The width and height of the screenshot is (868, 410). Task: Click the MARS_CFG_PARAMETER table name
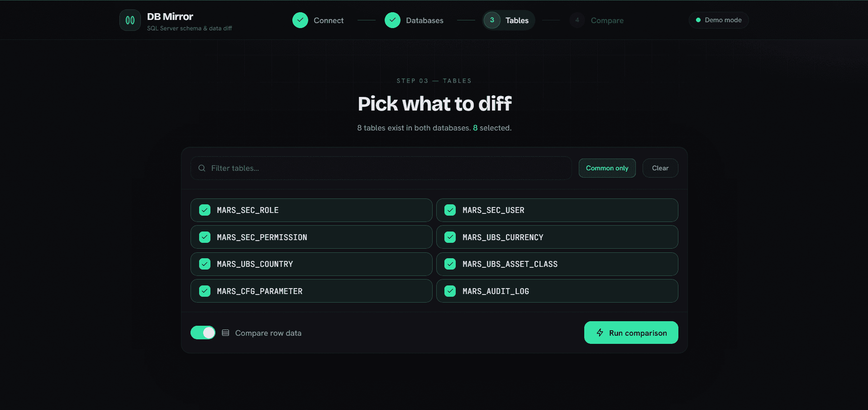tap(260, 291)
